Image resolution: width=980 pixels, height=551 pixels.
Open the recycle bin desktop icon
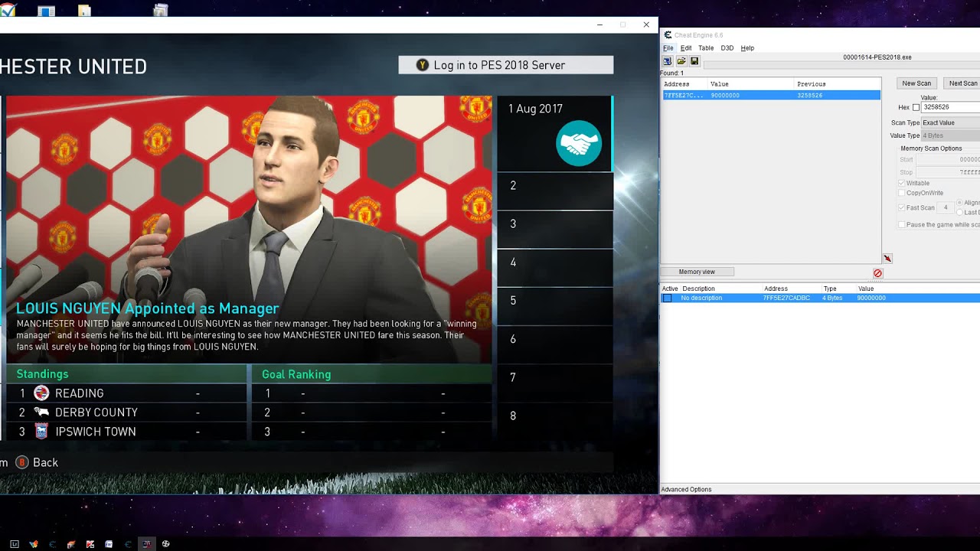click(161, 10)
